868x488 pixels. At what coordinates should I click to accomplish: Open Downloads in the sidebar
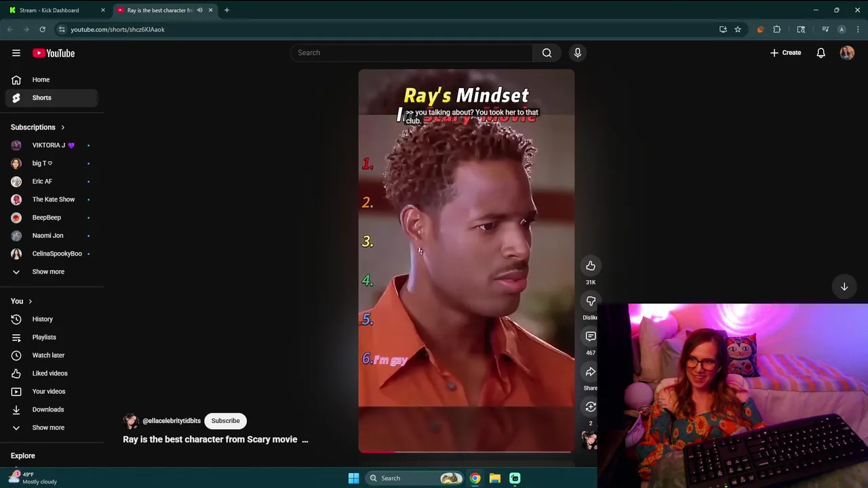click(52, 409)
